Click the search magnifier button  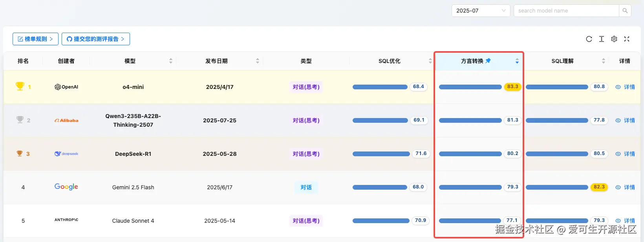(625, 11)
